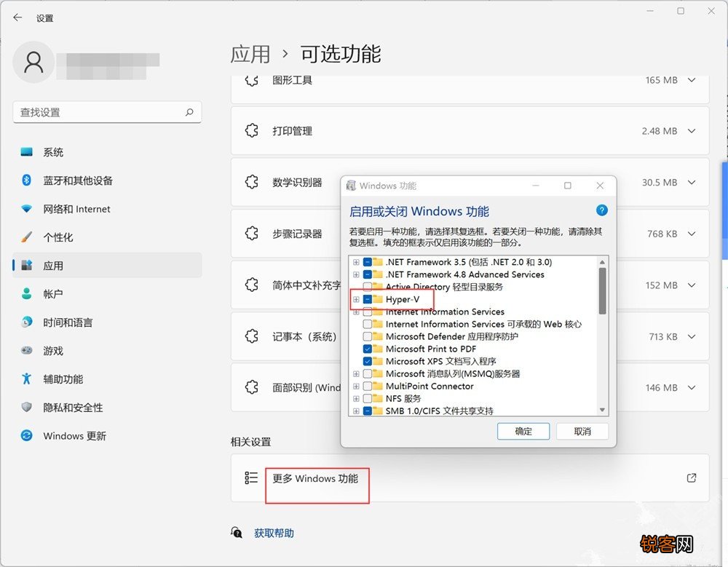This screenshot has width=728, height=567.
Task: Open 蓝牙和其他设备 settings
Action: [x=107, y=181]
